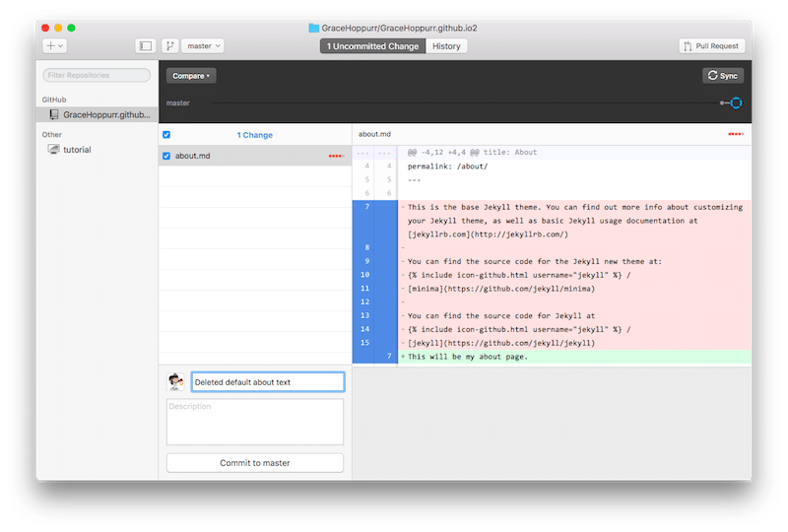This screenshot has width=788, height=532.
Task: Click the current commit marker on branch timeline
Action: [x=735, y=102]
